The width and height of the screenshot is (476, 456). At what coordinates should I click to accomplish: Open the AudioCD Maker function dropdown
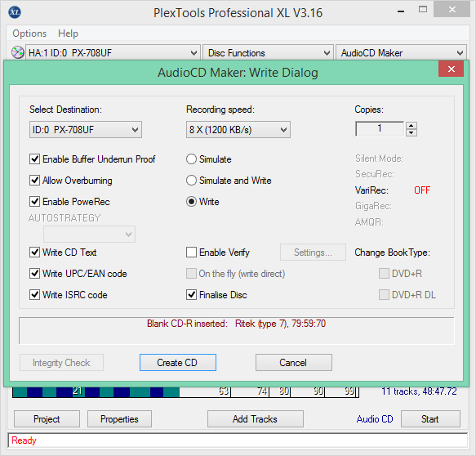click(x=401, y=53)
